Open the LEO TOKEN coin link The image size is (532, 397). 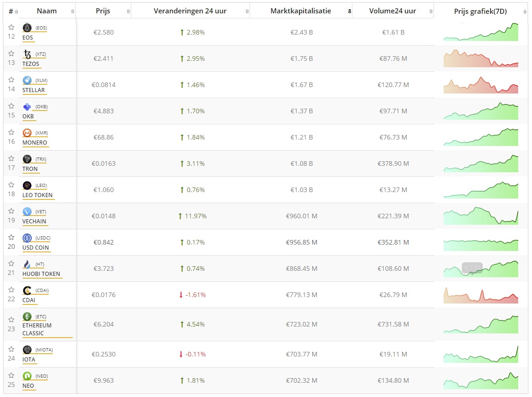(37, 195)
